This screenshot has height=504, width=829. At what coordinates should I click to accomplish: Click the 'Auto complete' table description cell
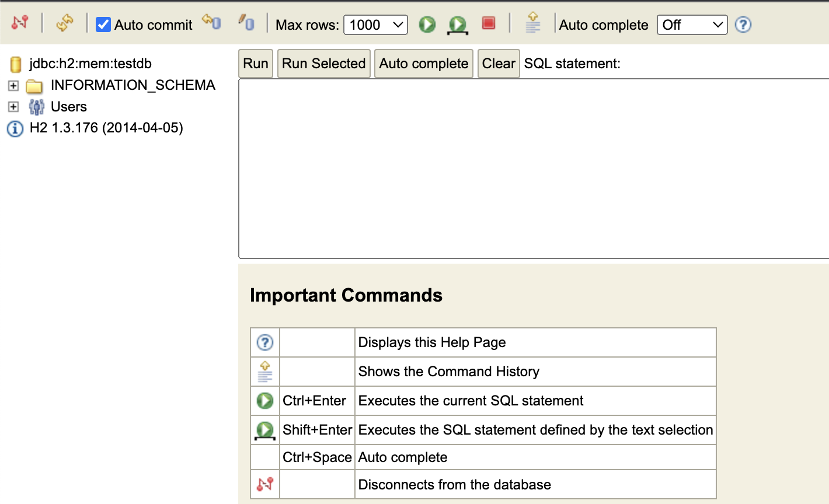coord(535,457)
